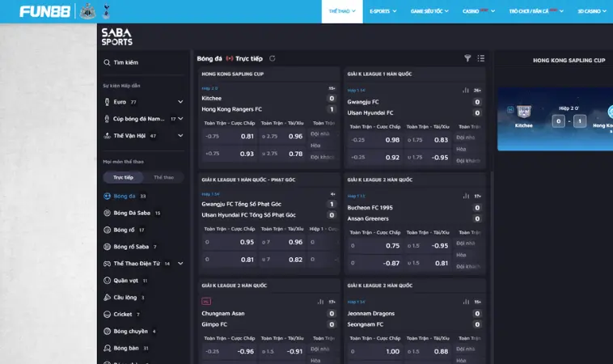Screen dimensions: 613x364
Task: Open the THỂ THAO top menu
Action: click(343, 11)
